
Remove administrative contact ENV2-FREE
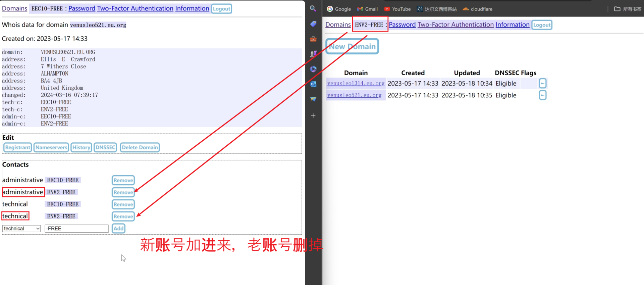123,192
